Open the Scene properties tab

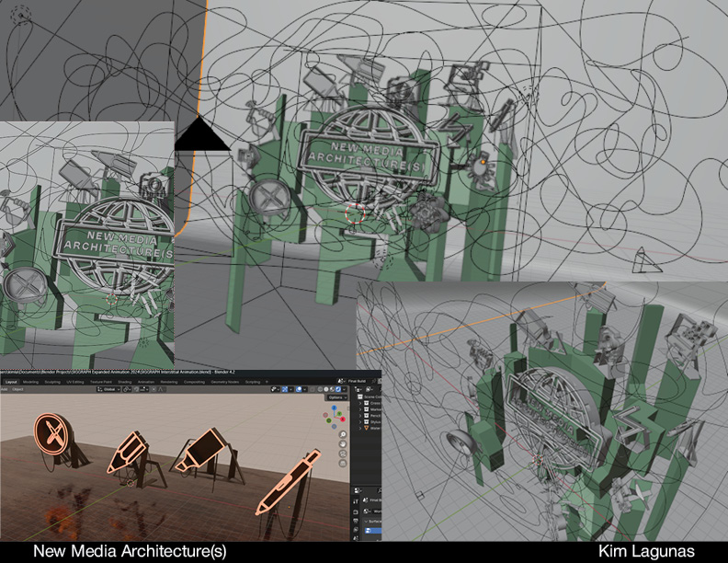pyautogui.click(x=356, y=538)
